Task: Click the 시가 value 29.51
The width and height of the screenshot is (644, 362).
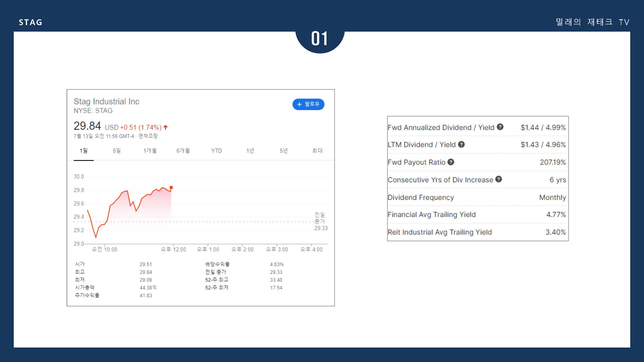Action: 146,264
